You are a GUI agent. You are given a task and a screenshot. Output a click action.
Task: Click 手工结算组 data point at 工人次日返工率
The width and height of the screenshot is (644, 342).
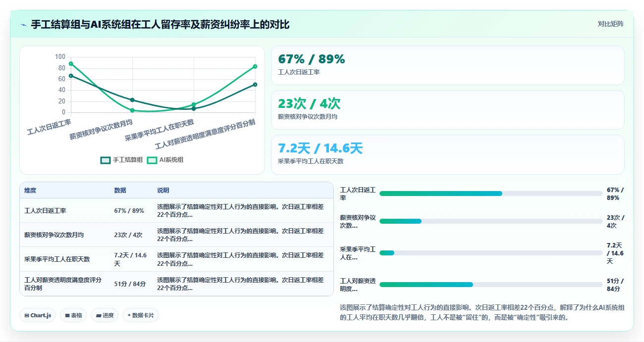pos(71,76)
